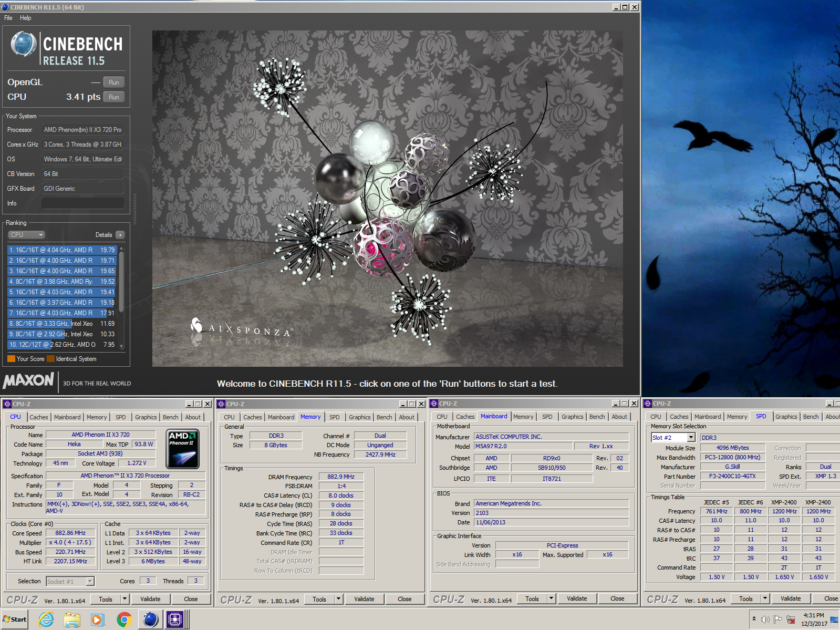Open the CPU ranking dropdown

pyautogui.click(x=26, y=235)
